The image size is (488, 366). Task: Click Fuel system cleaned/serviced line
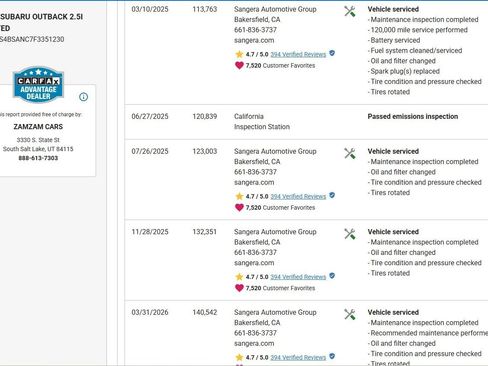pos(415,51)
